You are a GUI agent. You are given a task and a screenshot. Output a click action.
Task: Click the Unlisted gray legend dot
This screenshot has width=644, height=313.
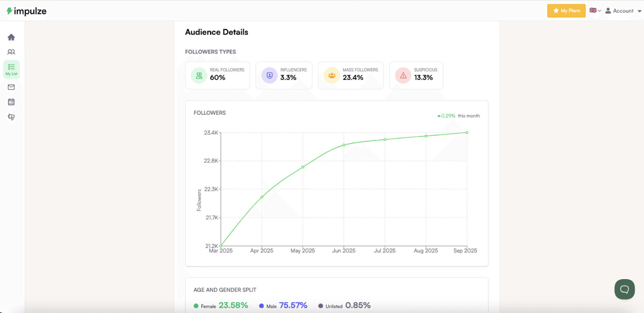[321, 306]
